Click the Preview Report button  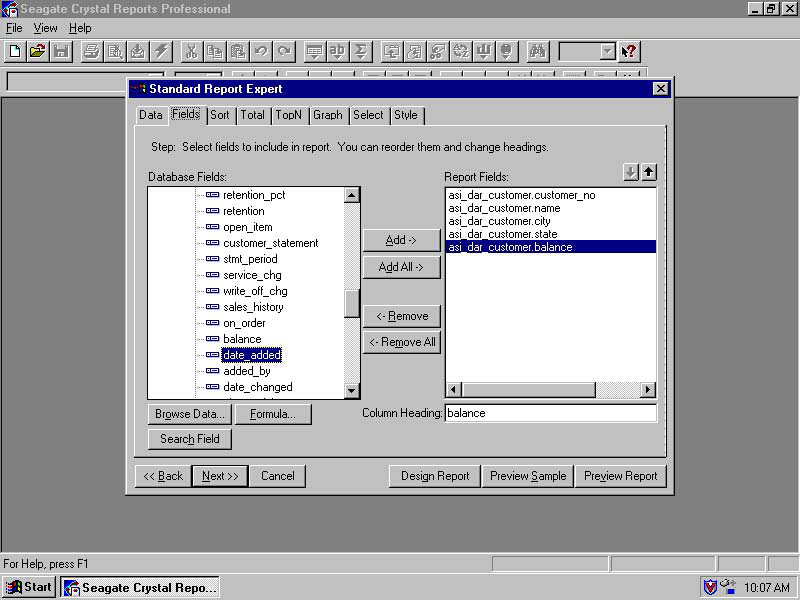pyautogui.click(x=620, y=476)
